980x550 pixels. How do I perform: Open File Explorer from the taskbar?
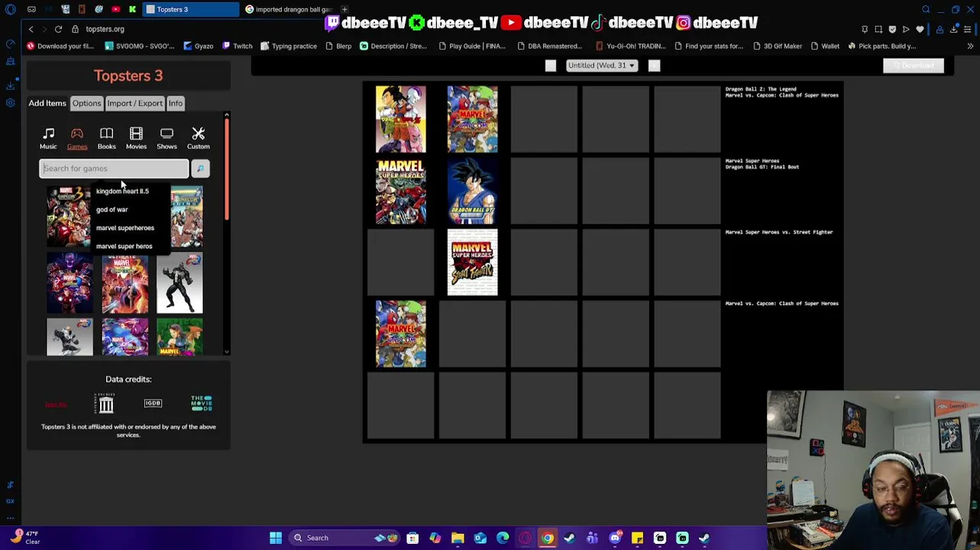pos(458,538)
